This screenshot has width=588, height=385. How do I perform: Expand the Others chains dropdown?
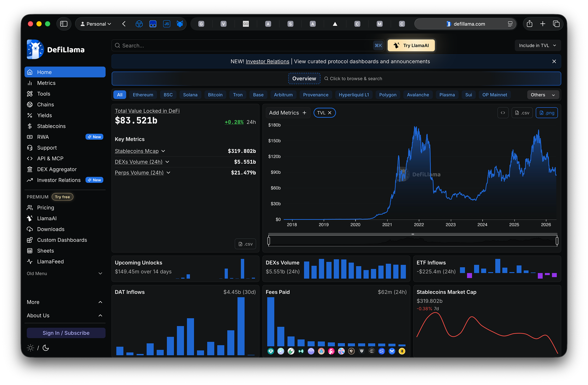(543, 95)
